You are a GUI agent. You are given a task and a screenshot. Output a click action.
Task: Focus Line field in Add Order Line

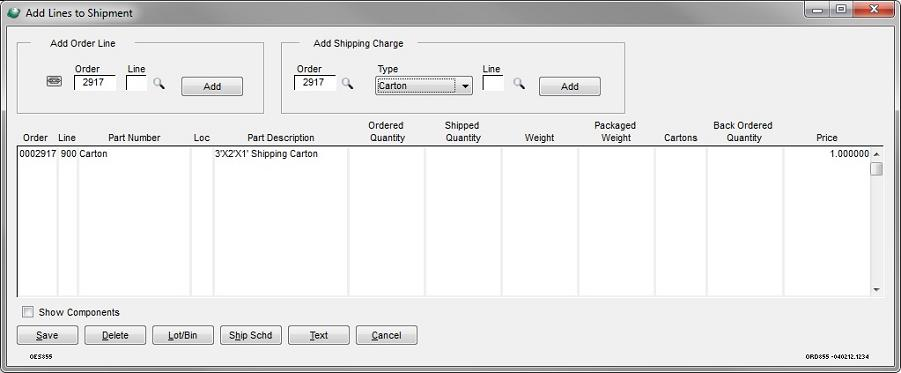(136, 83)
